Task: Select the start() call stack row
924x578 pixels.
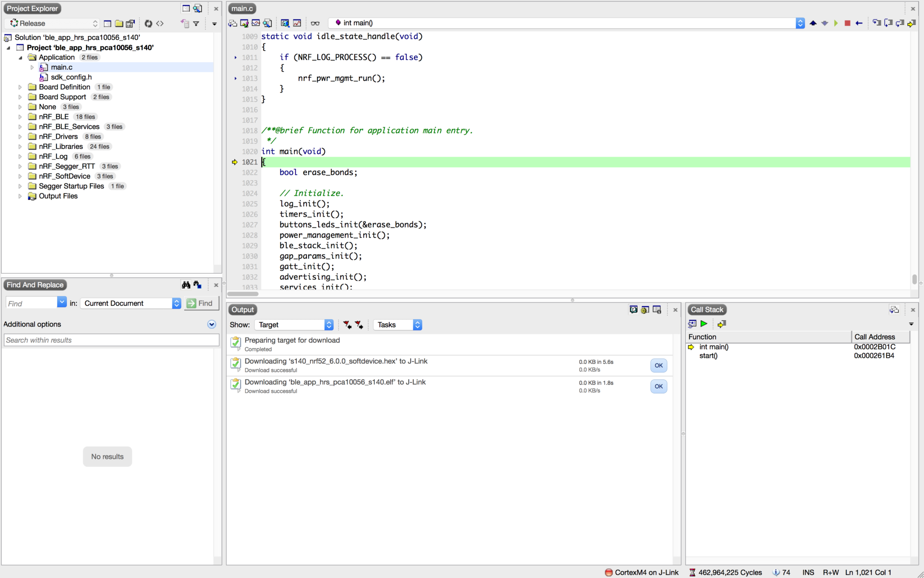Action: [799, 356]
